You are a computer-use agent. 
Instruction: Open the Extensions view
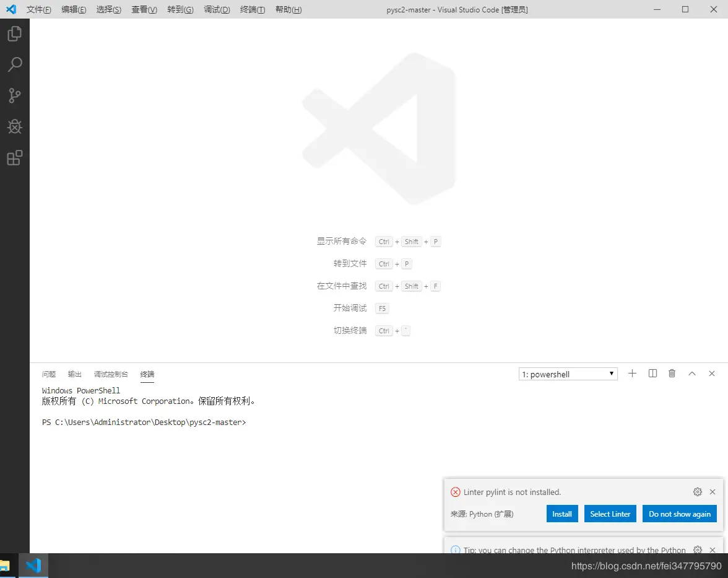coord(14,157)
